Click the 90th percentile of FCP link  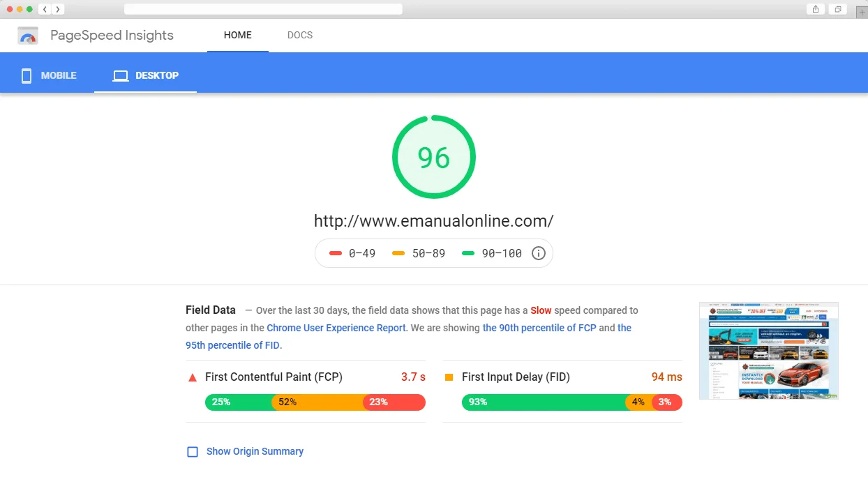539,328
